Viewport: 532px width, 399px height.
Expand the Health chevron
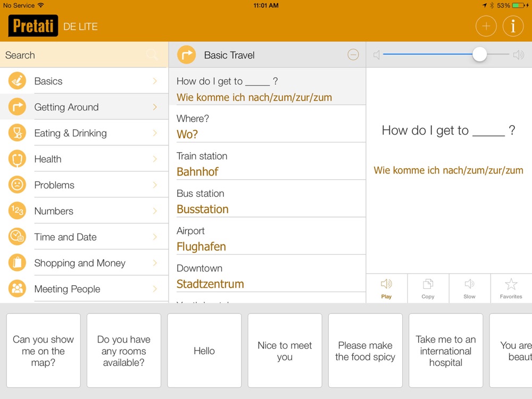coord(155,159)
